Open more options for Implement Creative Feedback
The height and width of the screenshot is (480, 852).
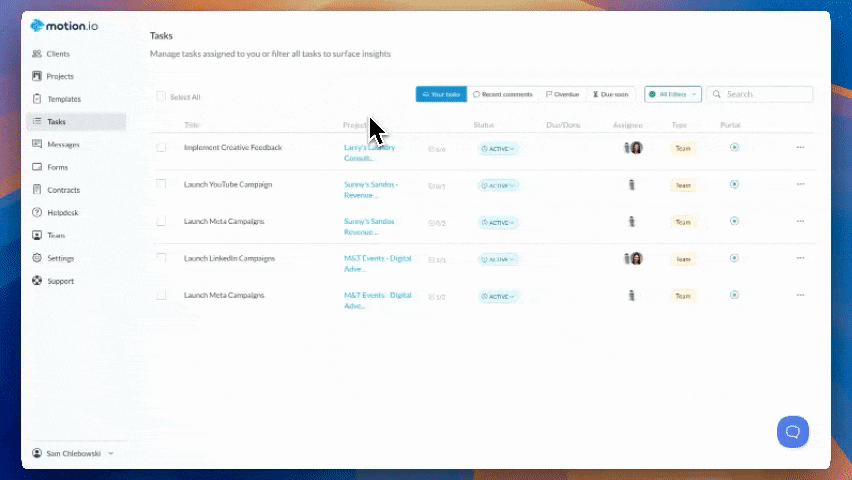800,147
